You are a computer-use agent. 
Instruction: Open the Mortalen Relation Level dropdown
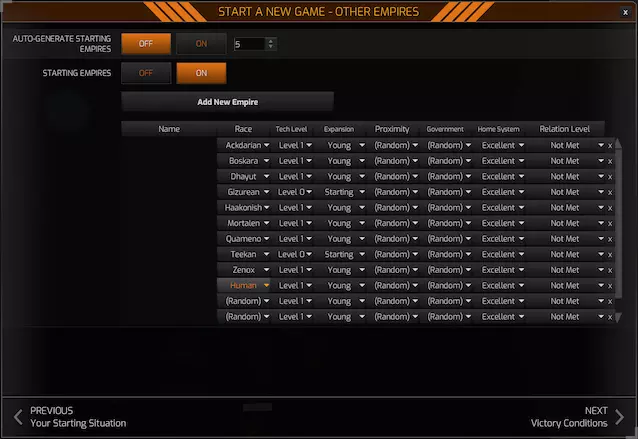click(x=569, y=223)
